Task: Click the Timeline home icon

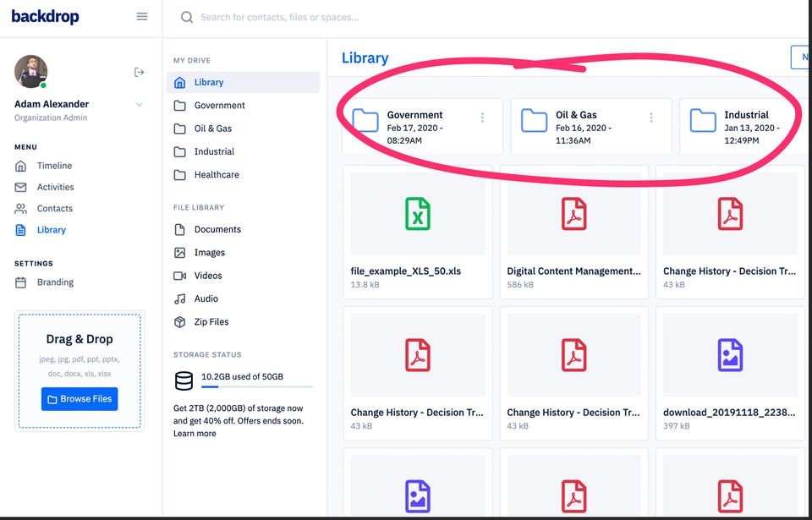Action: tap(20, 166)
